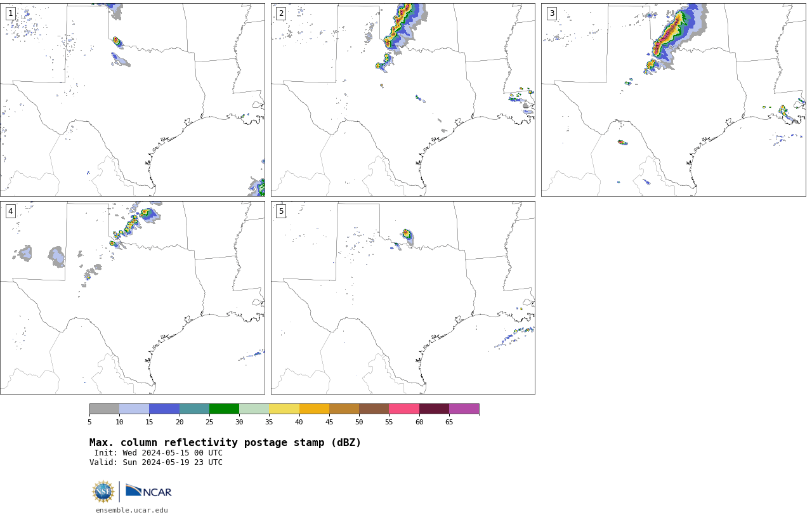
Task: Click the colorbar tick label 50
Action: point(359,422)
